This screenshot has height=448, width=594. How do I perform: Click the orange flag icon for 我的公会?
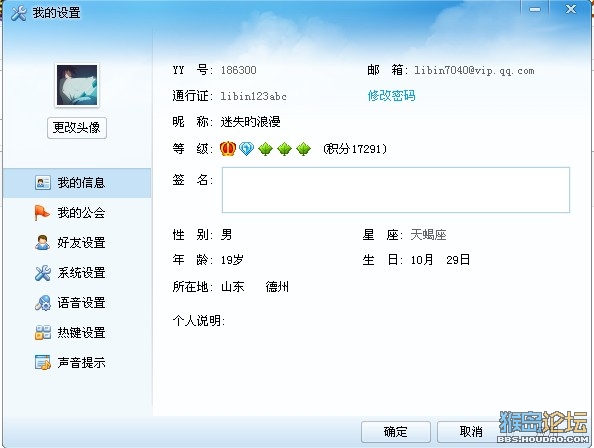pyautogui.click(x=42, y=212)
